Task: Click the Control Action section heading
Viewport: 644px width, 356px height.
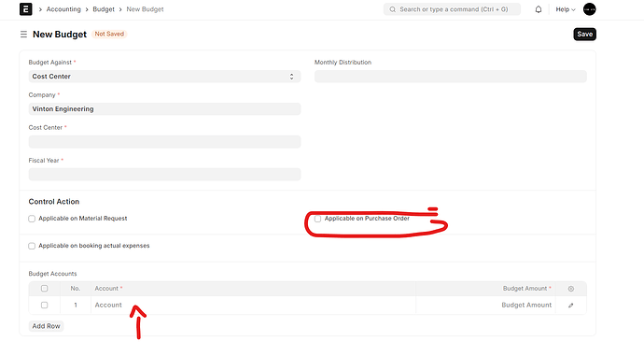Action: pyautogui.click(x=54, y=202)
